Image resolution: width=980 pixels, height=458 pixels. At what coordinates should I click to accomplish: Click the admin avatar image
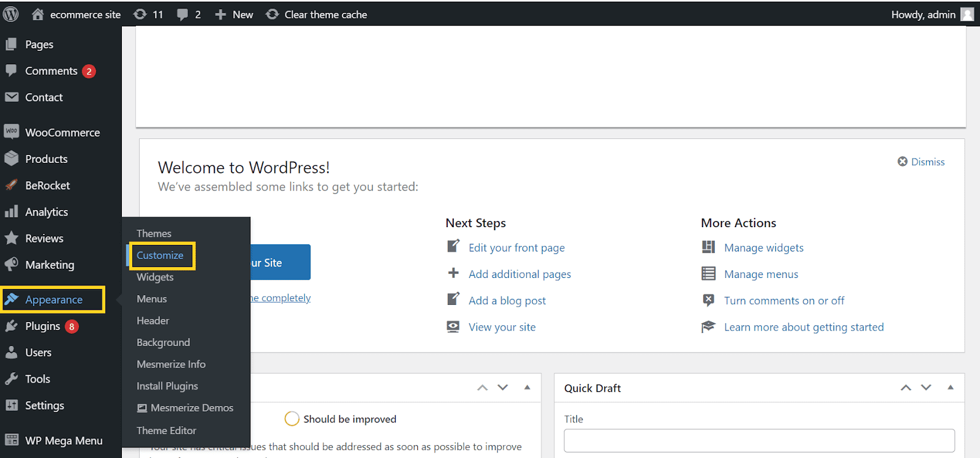point(967,14)
